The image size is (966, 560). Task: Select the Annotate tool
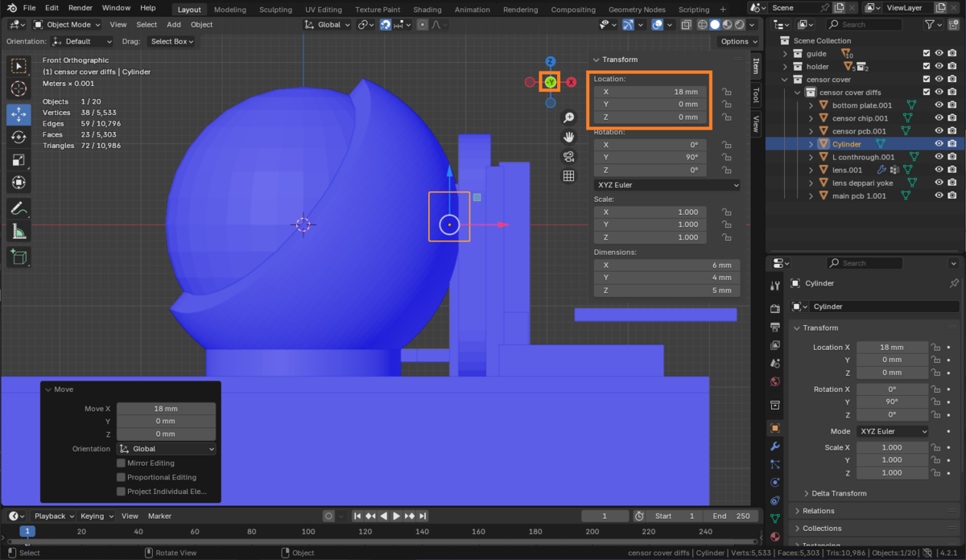pyautogui.click(x=19, y=208)
